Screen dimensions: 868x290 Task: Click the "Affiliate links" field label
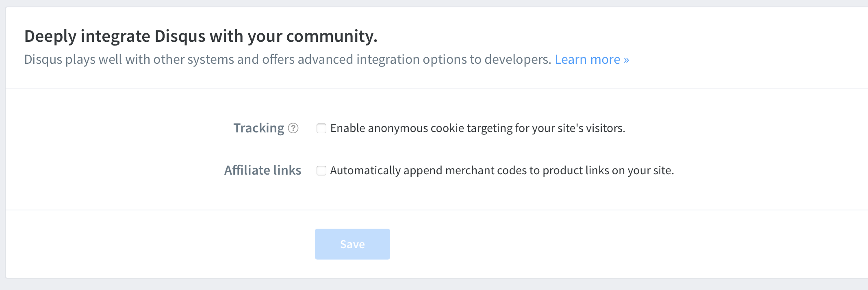coord(263,171)
